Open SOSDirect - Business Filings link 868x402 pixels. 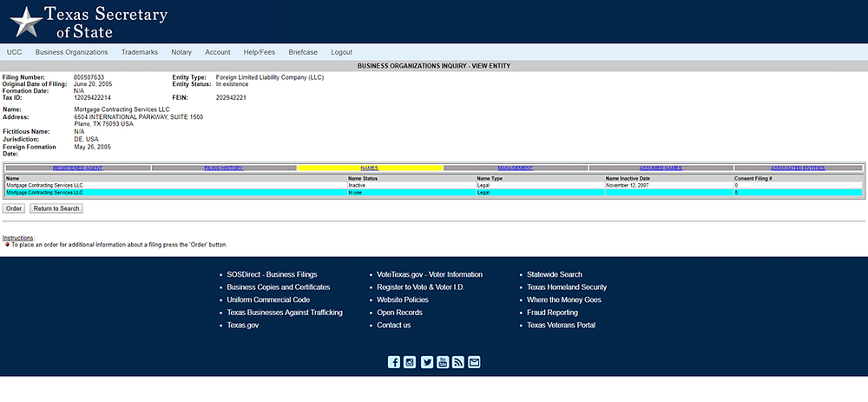272,274
